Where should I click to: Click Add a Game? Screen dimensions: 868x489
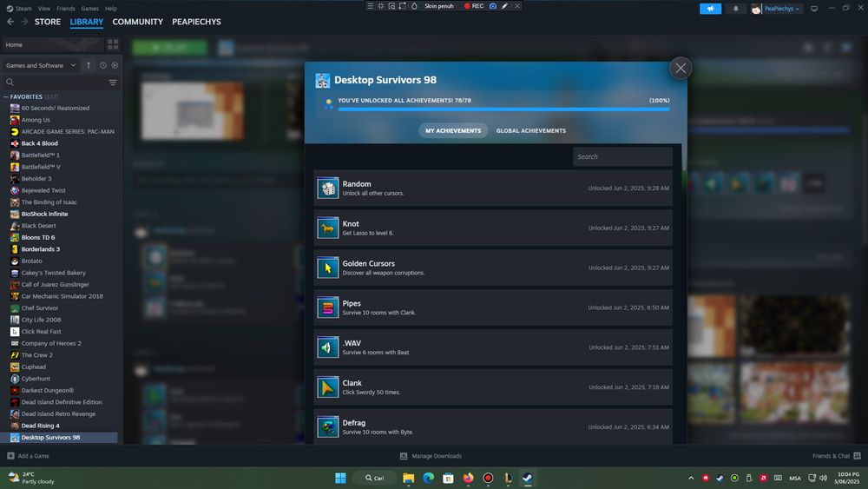29,456
